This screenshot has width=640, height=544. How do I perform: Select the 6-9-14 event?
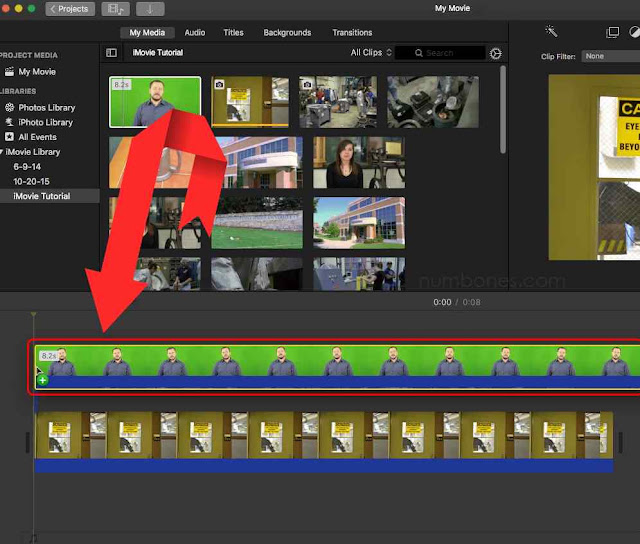[x=27, y=167]
